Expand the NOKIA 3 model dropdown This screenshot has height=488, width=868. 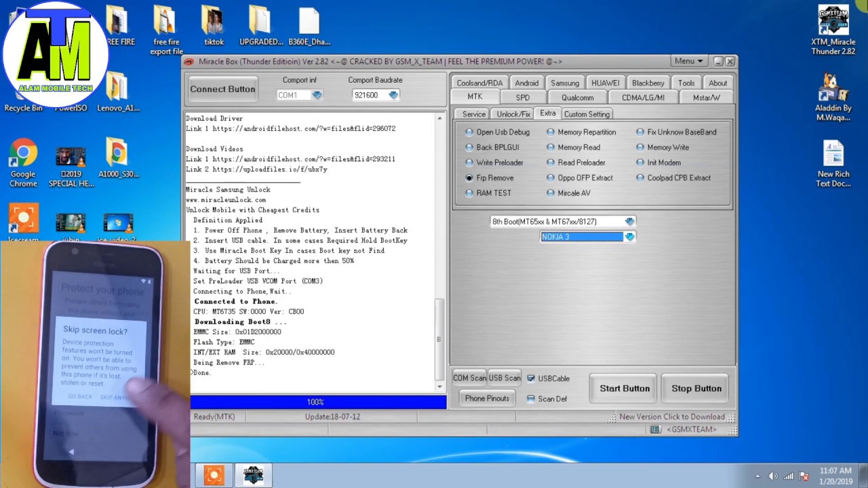(630, 237)
